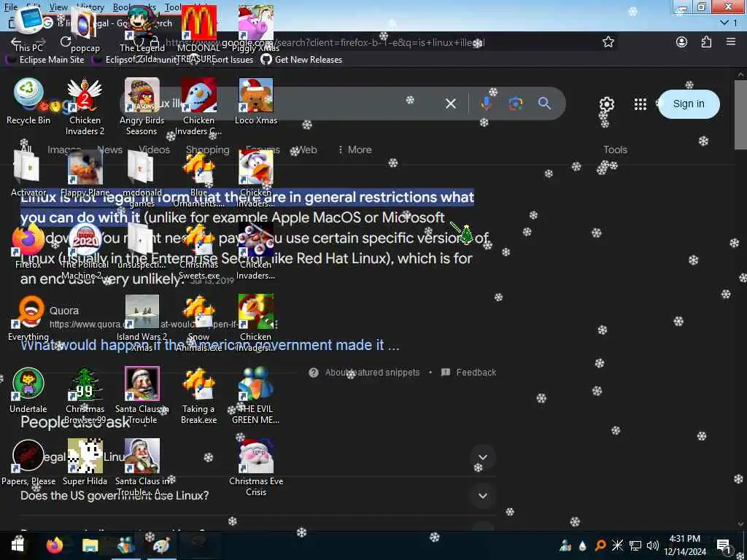Open 'What would happen if the American government' link
Viewport: 747px width, 560px height.
tap(210, 345)
